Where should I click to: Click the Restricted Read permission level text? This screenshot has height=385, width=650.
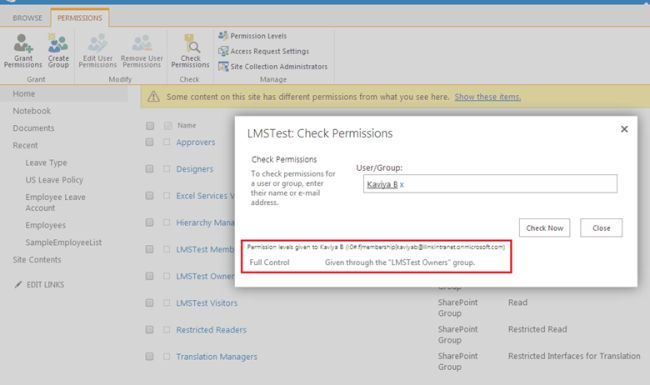[x=537, y=329]
